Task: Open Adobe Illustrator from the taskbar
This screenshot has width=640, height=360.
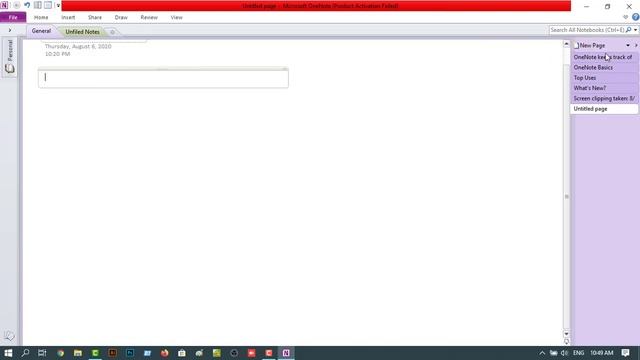Action: click(112, 353)
